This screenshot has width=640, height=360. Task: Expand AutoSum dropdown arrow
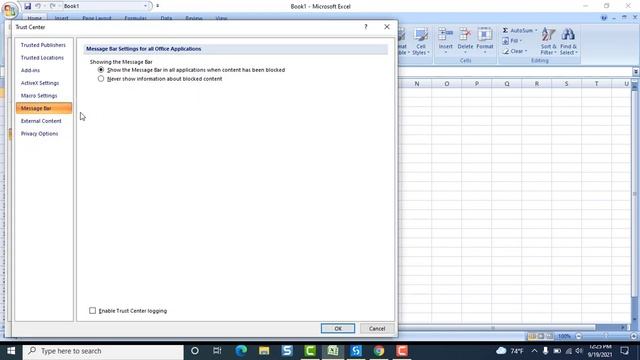(536, 31)
